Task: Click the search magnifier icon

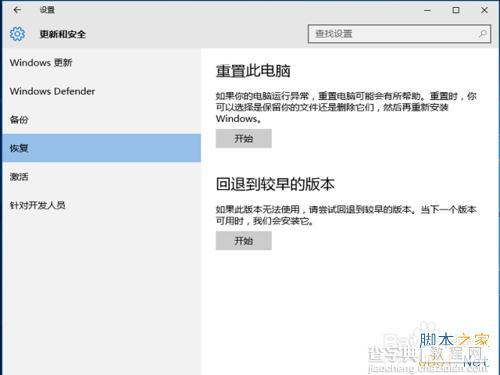Action: 482,34
